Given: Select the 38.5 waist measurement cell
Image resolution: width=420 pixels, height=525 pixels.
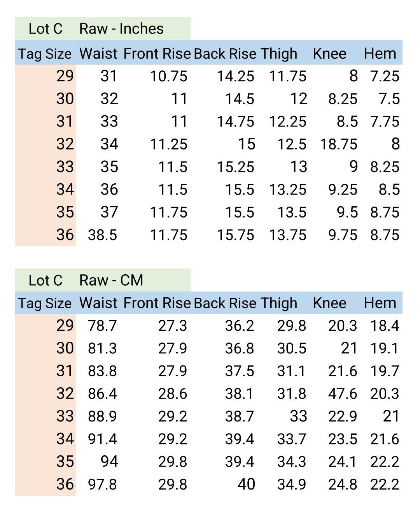Looking at the screenshot, I should [x=102, y=235].
